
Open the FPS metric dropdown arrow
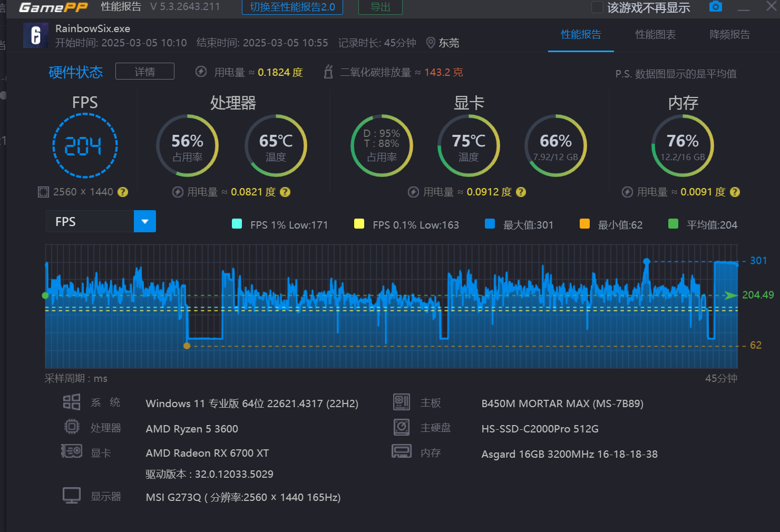(145, 221)
